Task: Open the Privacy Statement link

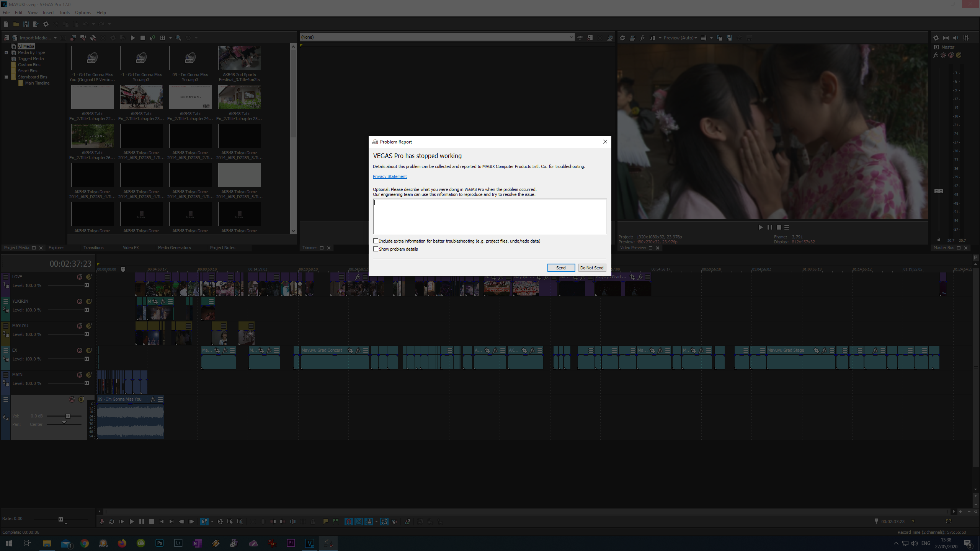Action: [x=390, y=176]
